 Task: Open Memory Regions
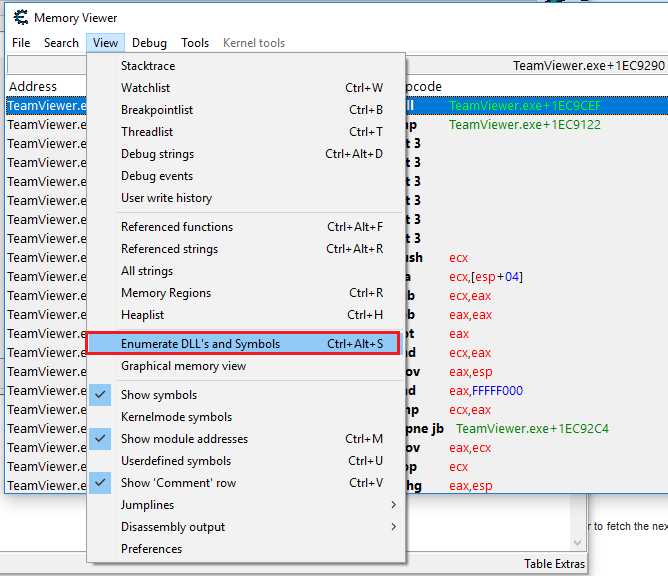(x=246, y=293)
